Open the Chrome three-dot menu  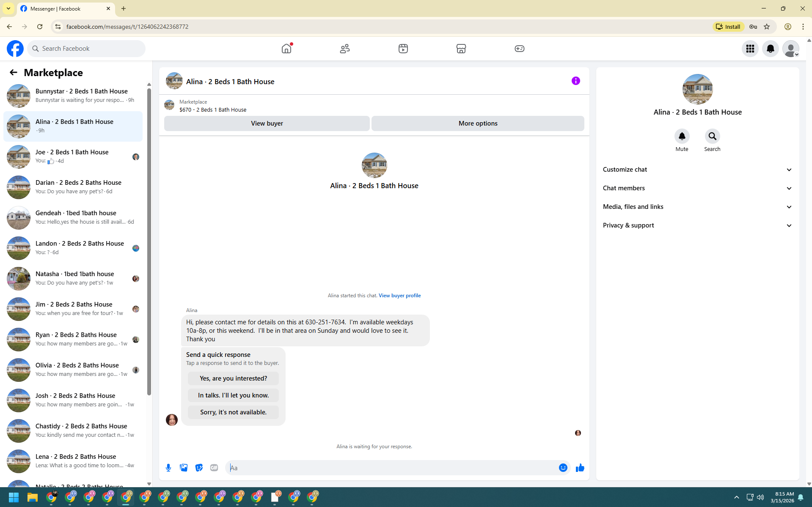(803, 27)
